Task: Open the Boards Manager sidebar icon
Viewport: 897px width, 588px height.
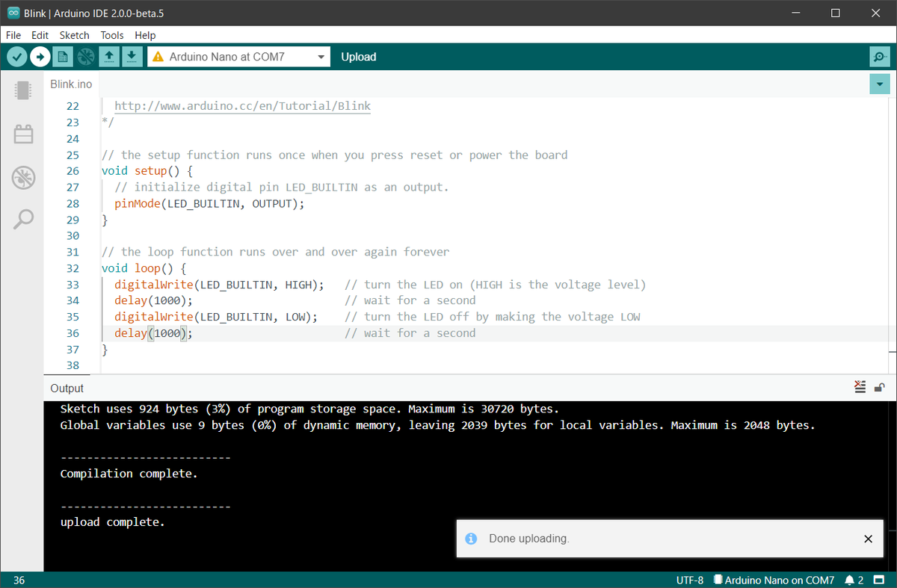Action: coord(23,90)
